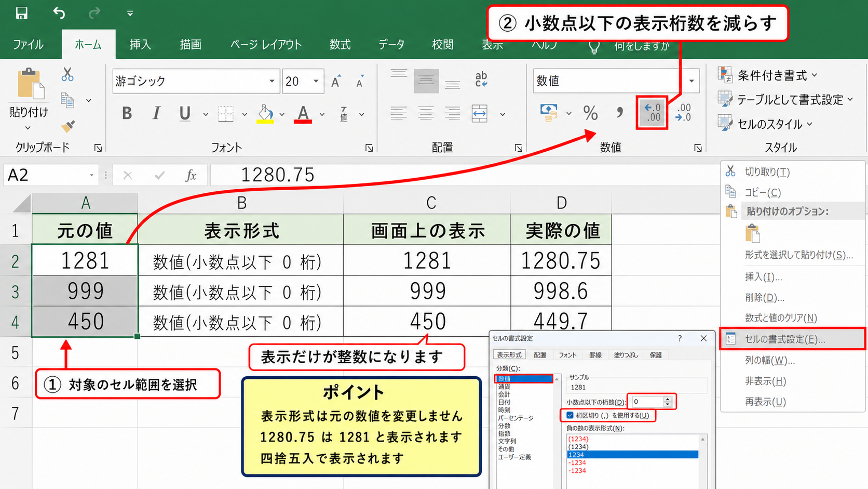Select cell D3 containing 998.6

(x=561, y=291)
